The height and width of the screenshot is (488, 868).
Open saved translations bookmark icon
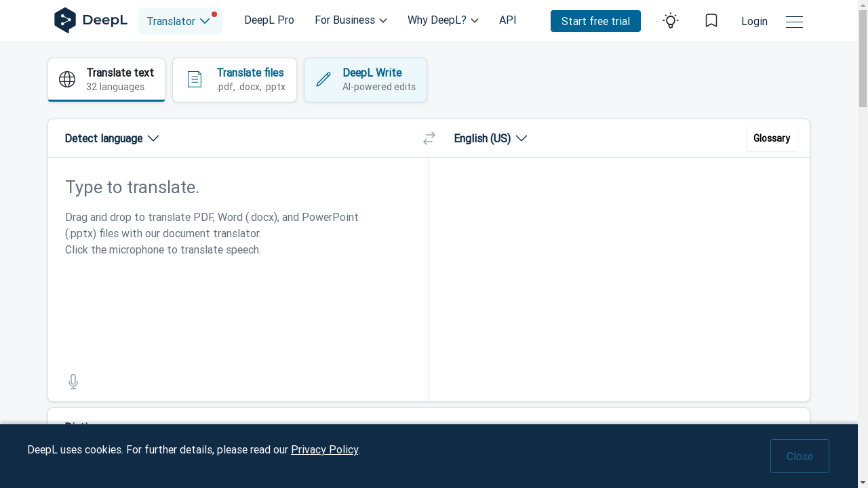click(711, 21)
